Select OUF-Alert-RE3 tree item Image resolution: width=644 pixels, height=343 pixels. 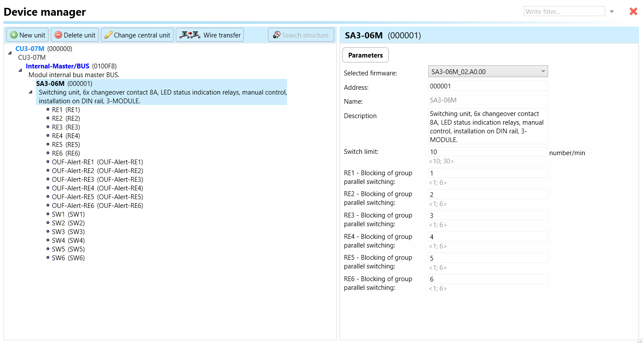[x=97, y=180]
